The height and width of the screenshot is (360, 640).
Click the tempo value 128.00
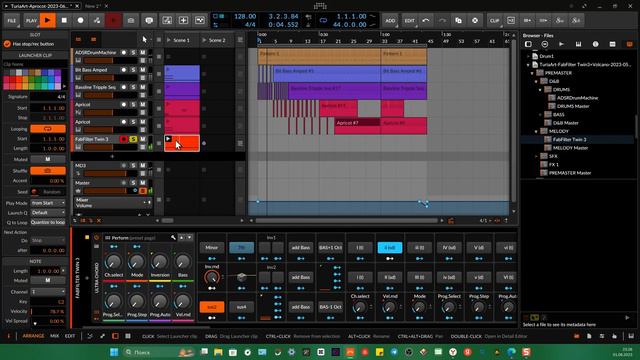pyautogui.click(x=244, y=17)
